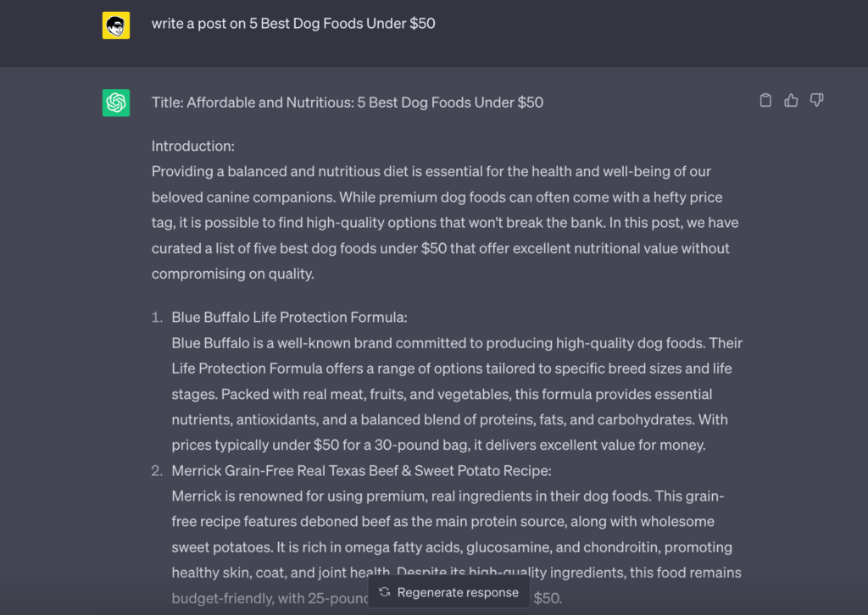
Task: Copy the response to clipboard
Action: coord(765,99)
